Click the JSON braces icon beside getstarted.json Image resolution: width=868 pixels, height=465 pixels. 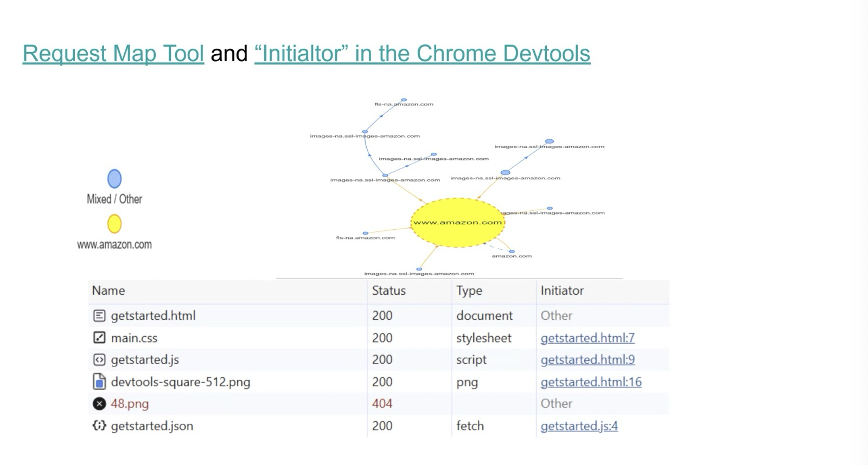click(x=99, y=426)
